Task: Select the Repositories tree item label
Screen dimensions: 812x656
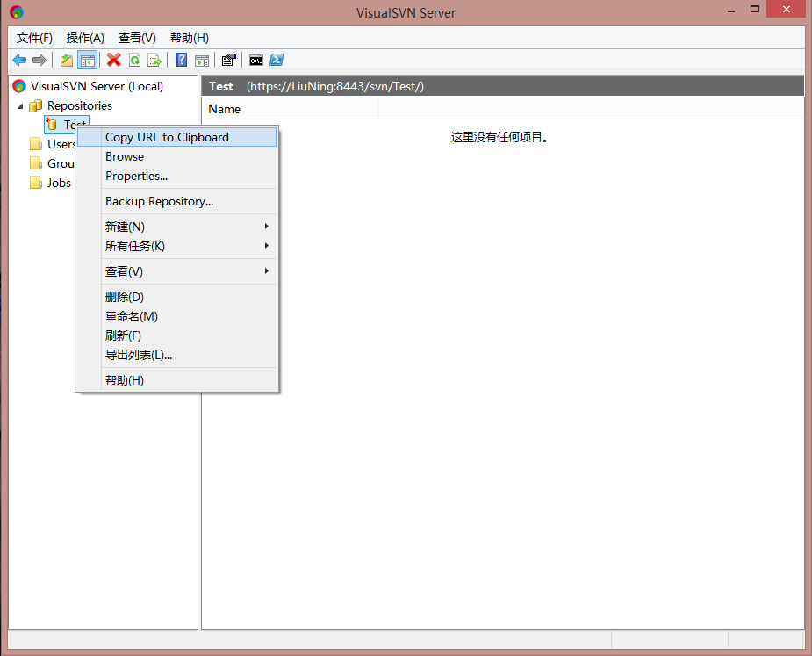Action: [80, 105]
